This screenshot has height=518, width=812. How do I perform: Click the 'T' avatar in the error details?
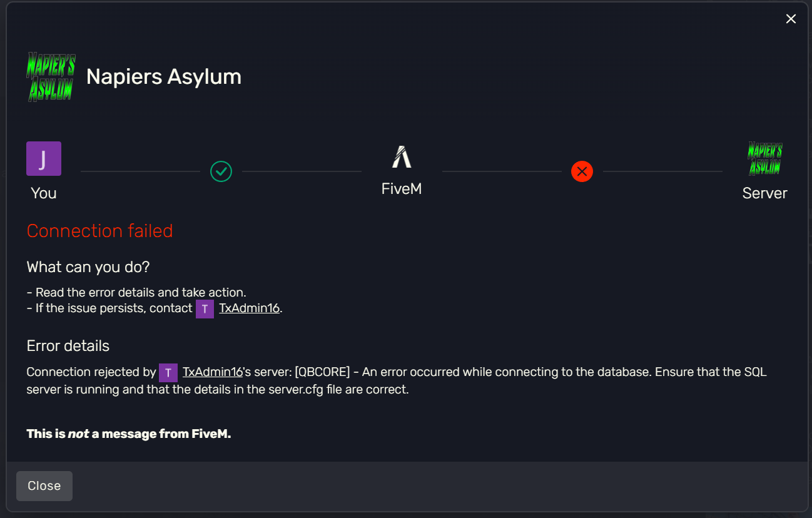coord(168,372)
